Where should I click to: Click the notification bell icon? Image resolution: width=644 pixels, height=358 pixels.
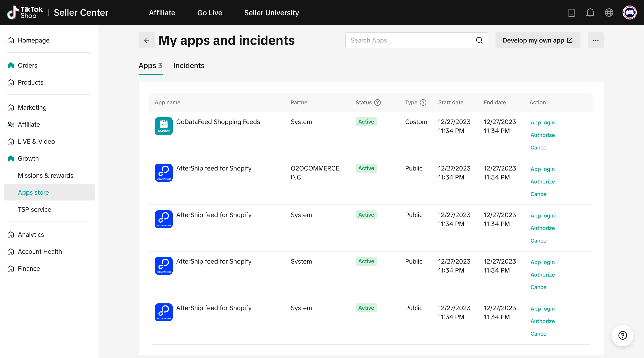(x=590, y=13)
